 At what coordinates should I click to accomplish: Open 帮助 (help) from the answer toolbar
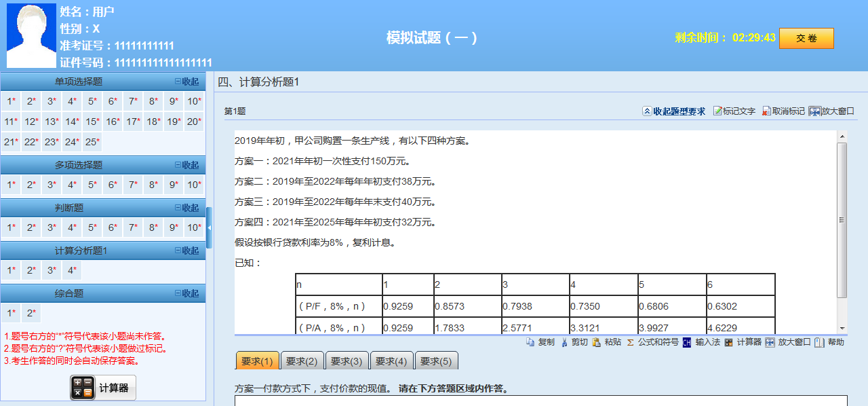[831, 342]
